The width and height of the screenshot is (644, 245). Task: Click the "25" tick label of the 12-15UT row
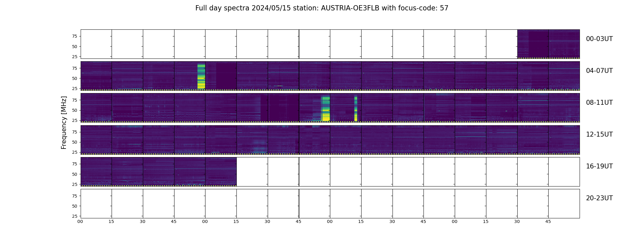pos(75,152)
